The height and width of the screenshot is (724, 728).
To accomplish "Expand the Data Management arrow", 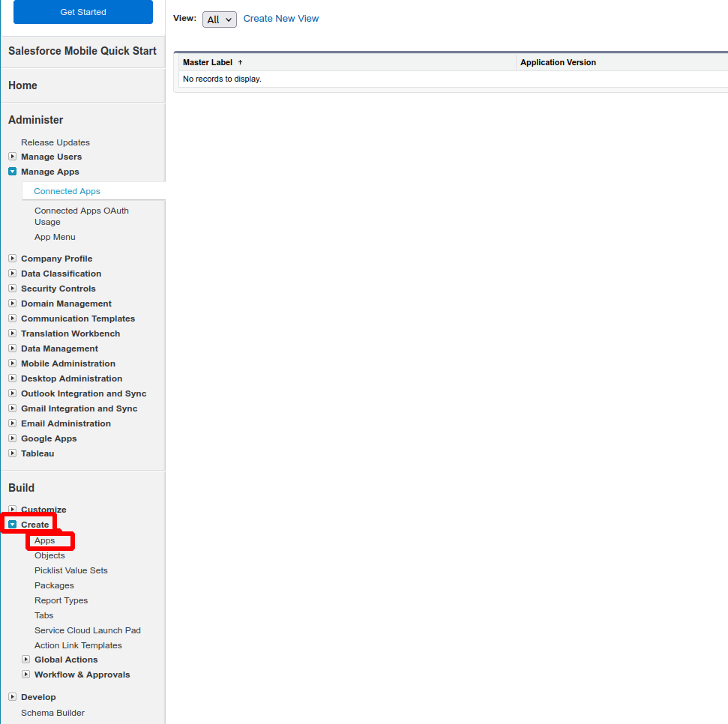I will tap(13, 348).
